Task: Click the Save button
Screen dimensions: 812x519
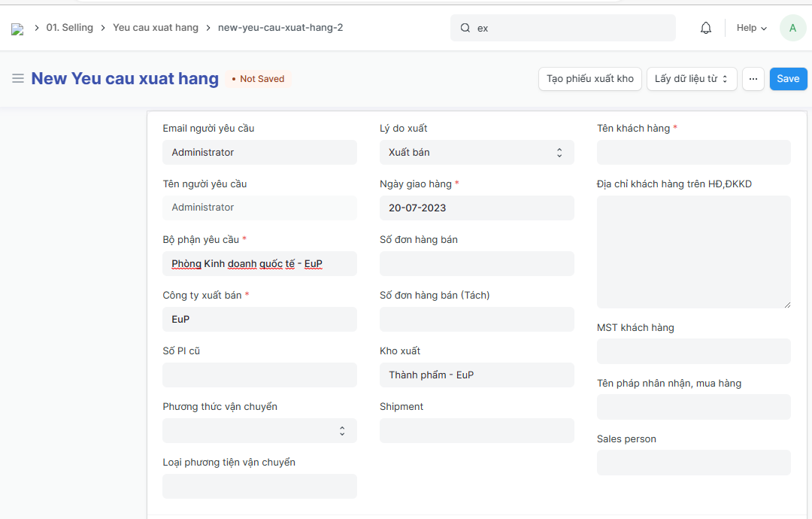Action: pyautogui.click(x=788, y=79)
